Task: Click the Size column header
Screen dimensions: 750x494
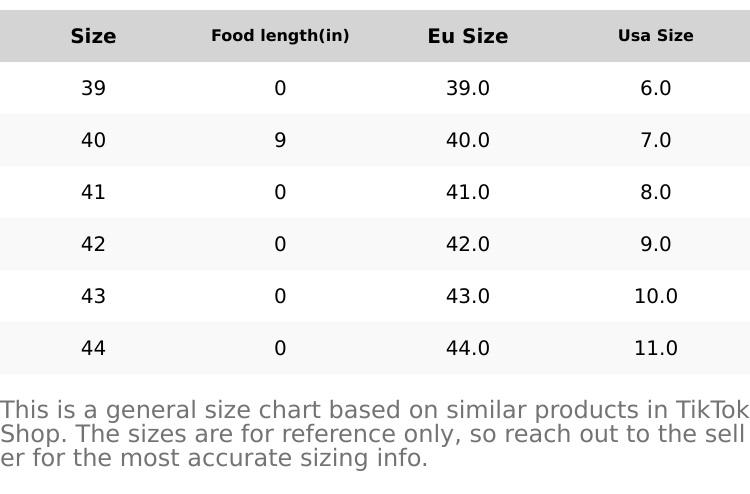Action: 93,36
